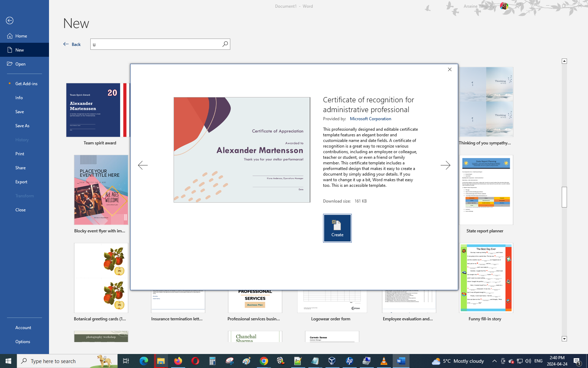588x368 pixels.
Task: Expand hidden system tray icons
Action: pyautogui.click(x=494, y=361)
